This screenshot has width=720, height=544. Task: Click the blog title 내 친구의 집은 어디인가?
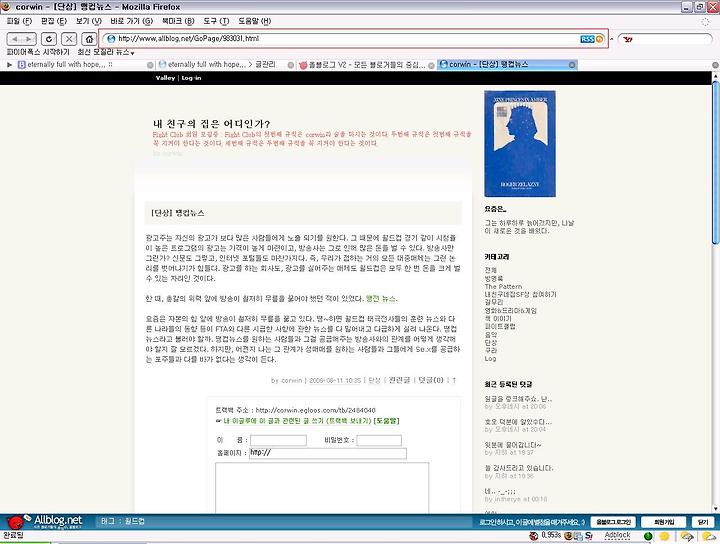211,123
